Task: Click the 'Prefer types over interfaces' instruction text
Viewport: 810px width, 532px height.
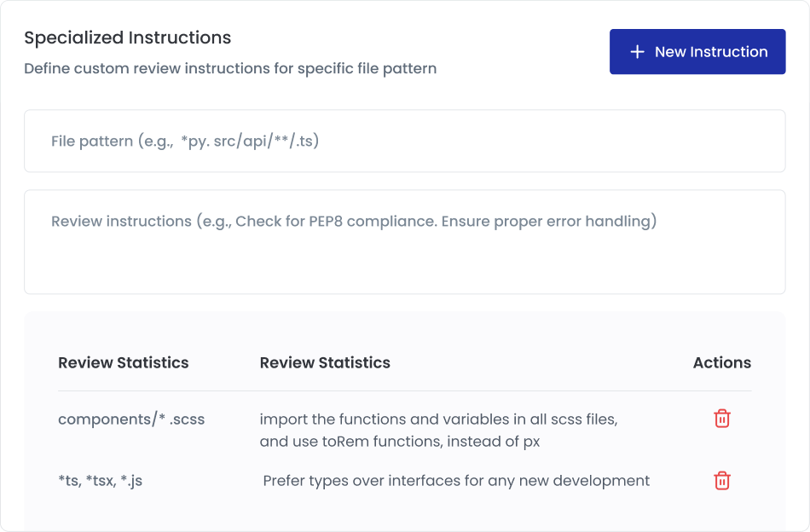Action: click(456, 481)
